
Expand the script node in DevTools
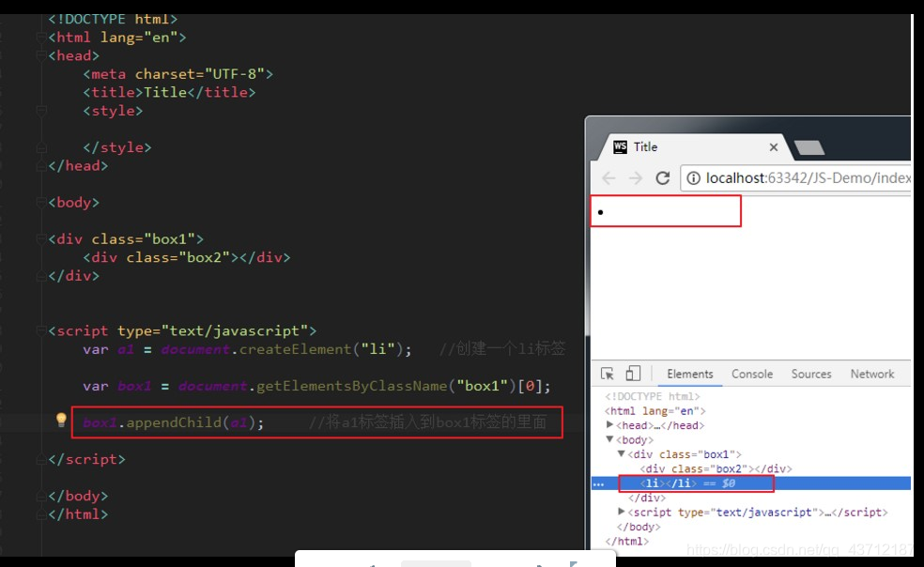pyautogui.click(x=621, y=512)
